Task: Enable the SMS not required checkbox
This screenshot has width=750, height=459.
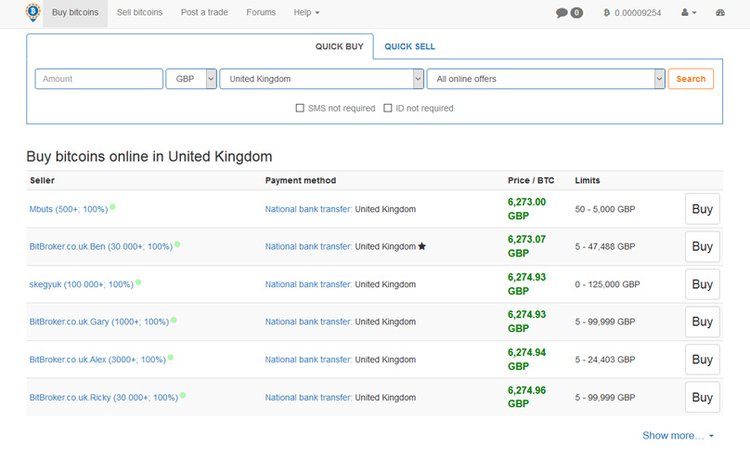Action: coord(300,108)
